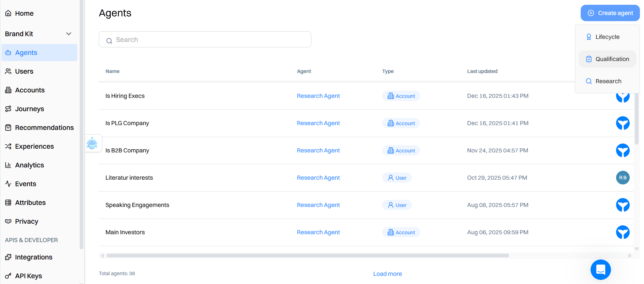Open the Main Investors agent row
This screenshot has width=644, height=284.
coord(366,232)
